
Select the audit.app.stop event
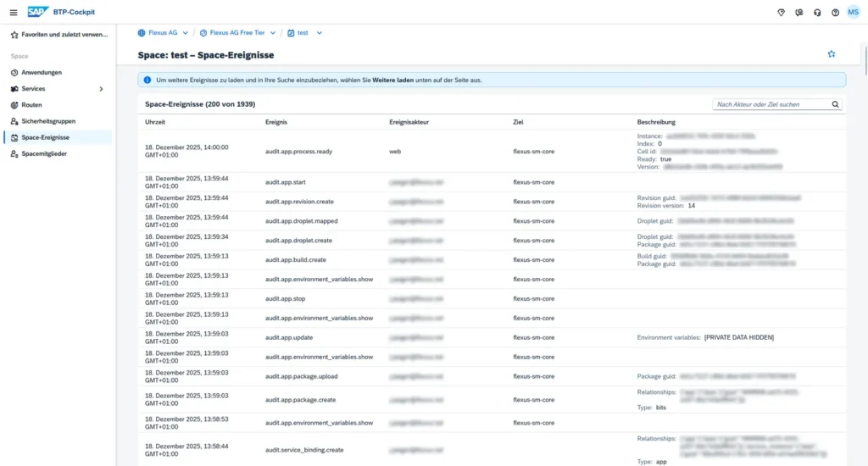click(x=285, y=298)
